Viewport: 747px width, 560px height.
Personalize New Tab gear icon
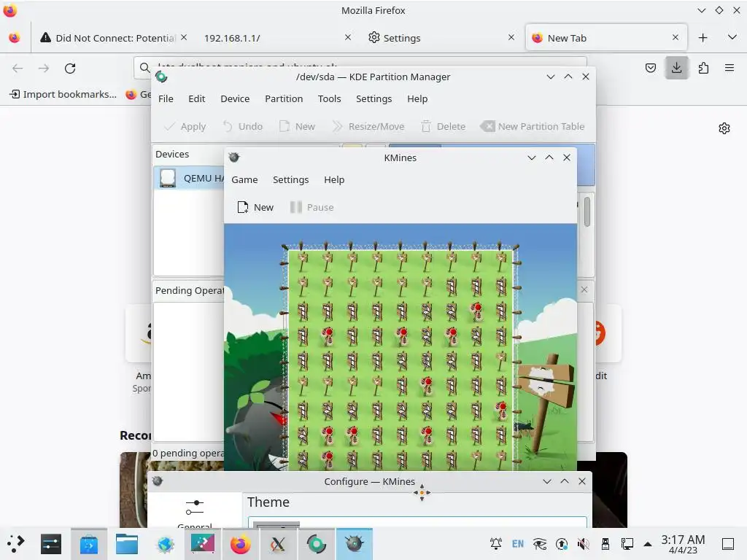pyautogui.click(x=724, y=128)
